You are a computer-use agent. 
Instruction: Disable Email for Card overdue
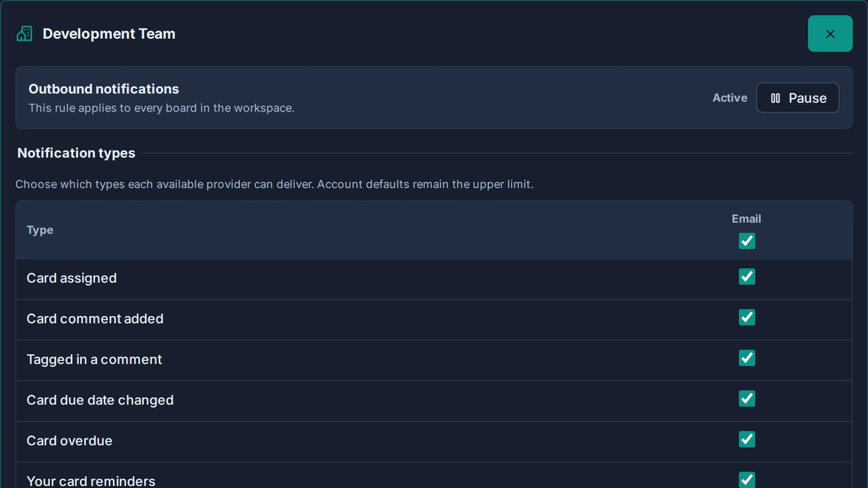[747, 439]
